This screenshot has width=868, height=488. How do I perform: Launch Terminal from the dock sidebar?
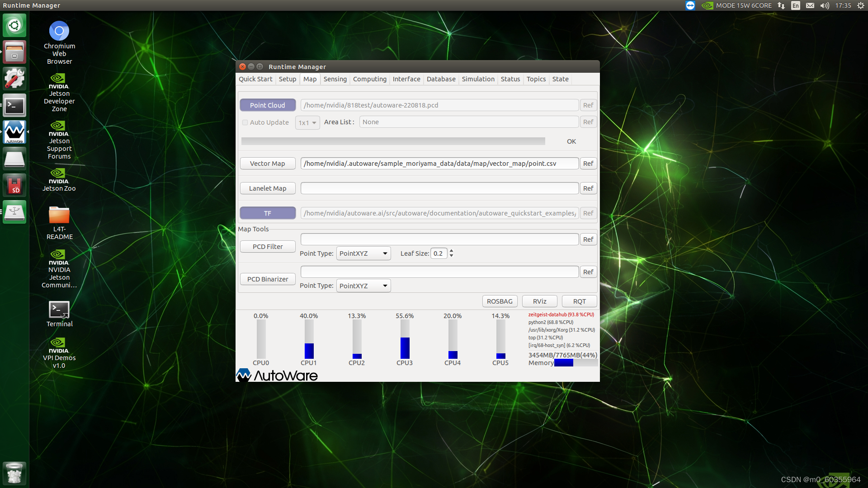[x=14, y=106]
